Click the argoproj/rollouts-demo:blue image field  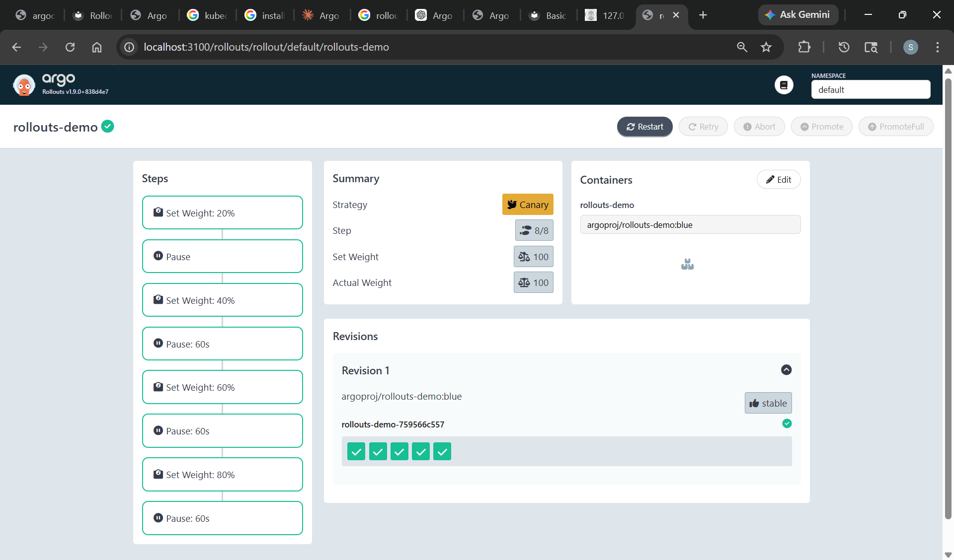pos(690,224)
